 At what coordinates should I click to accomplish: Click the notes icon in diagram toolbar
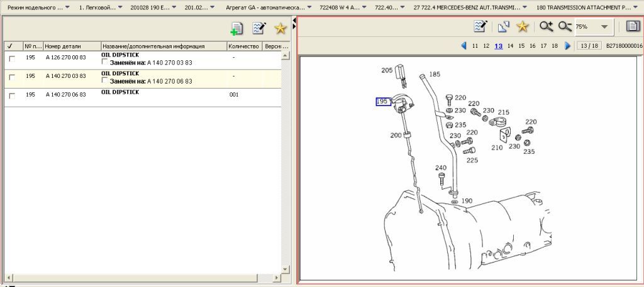[481, 26]
